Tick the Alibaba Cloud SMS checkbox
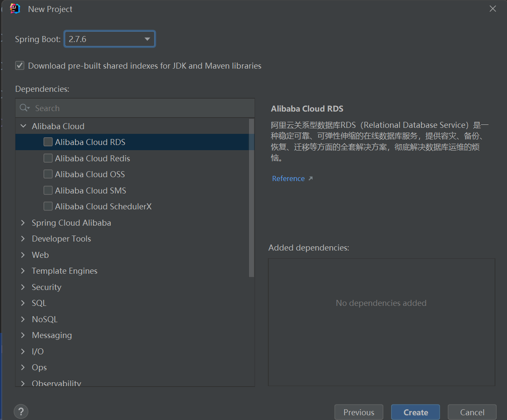The height and width of the screenshot is (420, 507). coord(48,190)
